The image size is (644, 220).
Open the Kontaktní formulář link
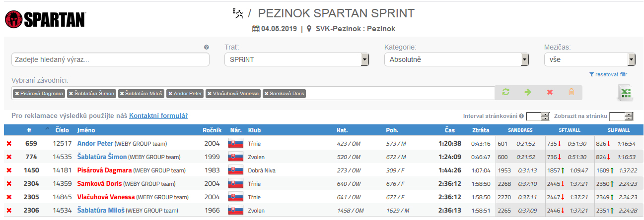click(158, 116)
